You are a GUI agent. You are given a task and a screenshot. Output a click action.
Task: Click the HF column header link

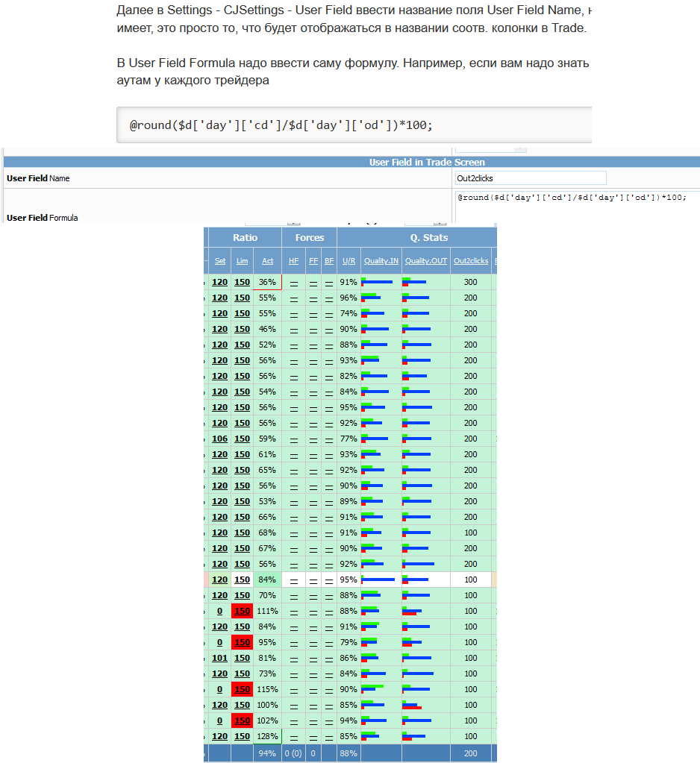[293, 261]
